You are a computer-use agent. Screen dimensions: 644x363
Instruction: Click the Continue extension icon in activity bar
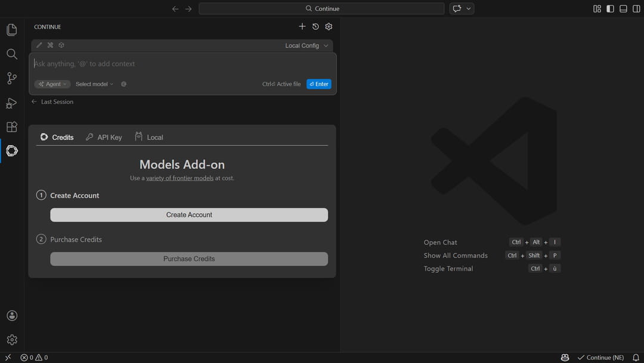click(x=12, y=151)
